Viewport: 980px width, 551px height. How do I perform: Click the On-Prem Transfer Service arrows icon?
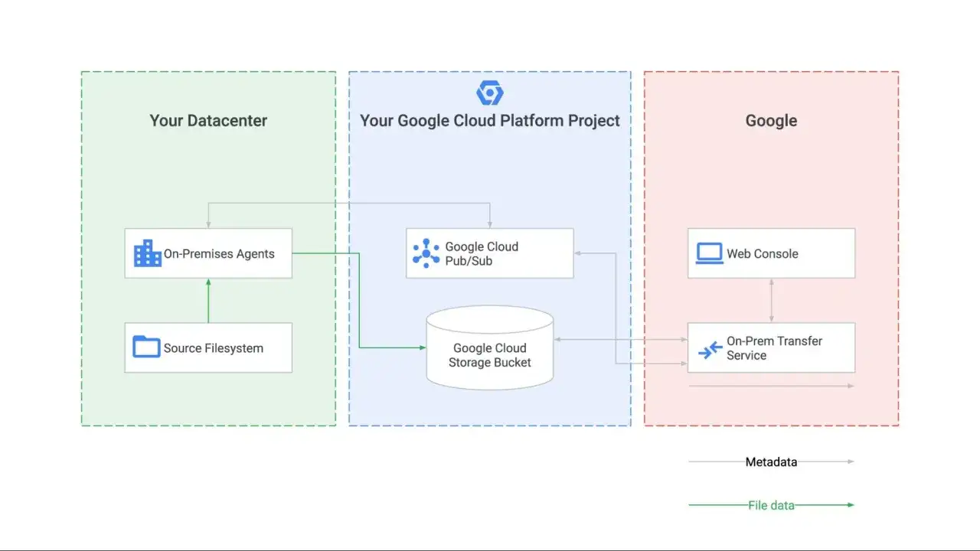710,350
